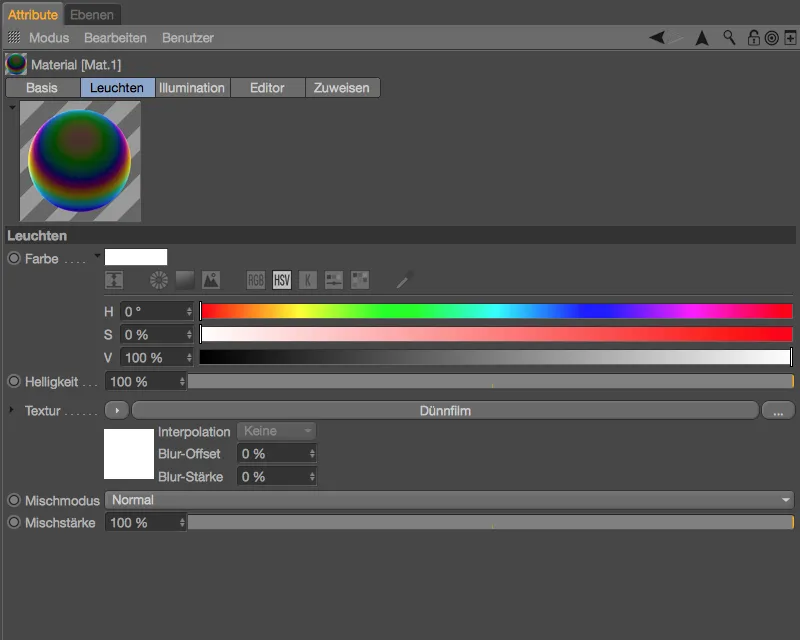Click the Mischstärke slider bar

point(490,522)
